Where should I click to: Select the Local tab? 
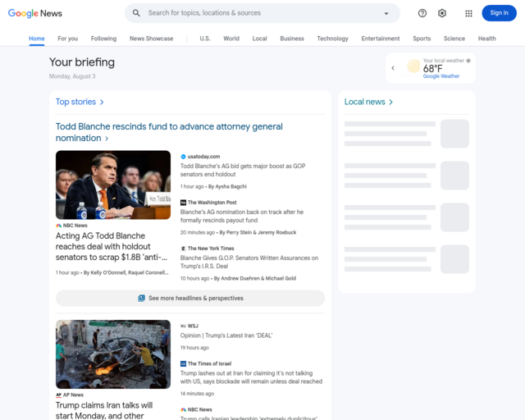[x=259, y=39]
